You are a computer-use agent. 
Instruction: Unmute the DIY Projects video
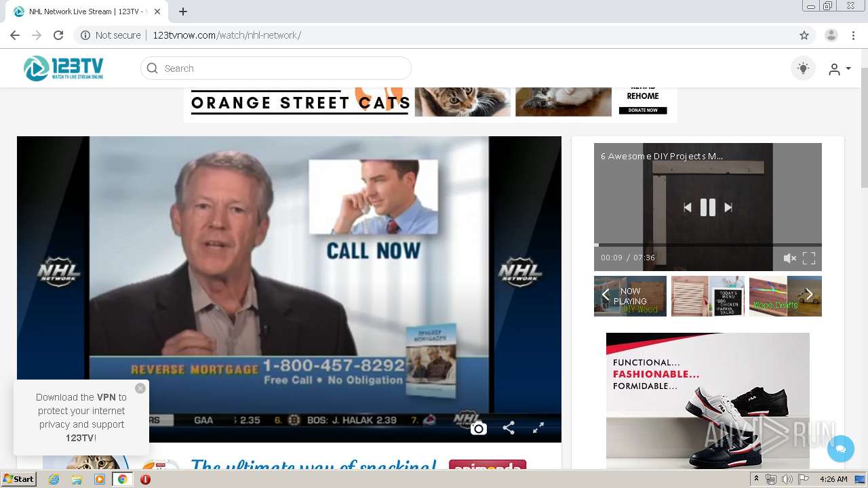pyautogui.click(x=789, y=258)
